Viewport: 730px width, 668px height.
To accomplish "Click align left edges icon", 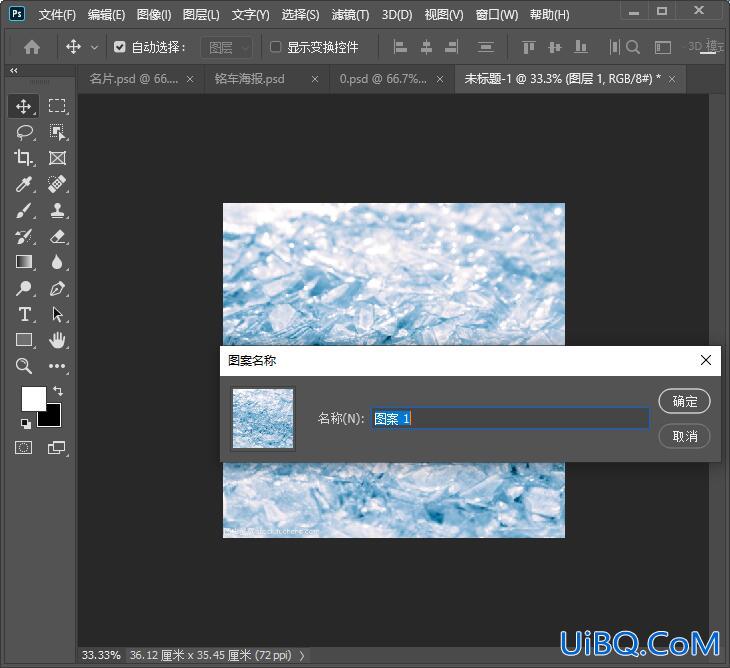I will point(400,47).
